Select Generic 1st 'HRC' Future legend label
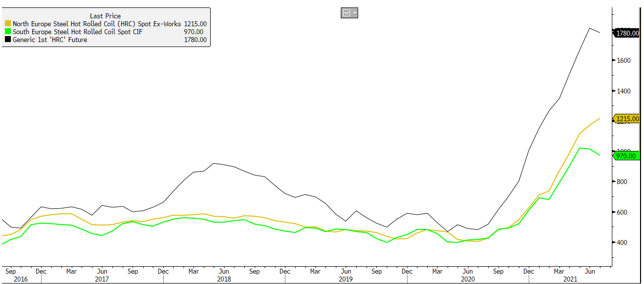644x284 pixels. point(49,40)
